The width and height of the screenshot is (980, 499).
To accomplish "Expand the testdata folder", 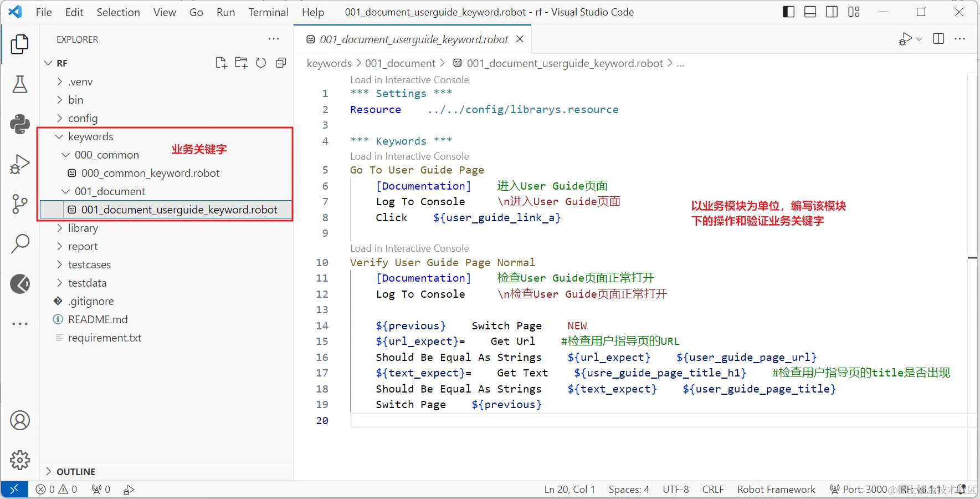I will [x=60, y=283].
